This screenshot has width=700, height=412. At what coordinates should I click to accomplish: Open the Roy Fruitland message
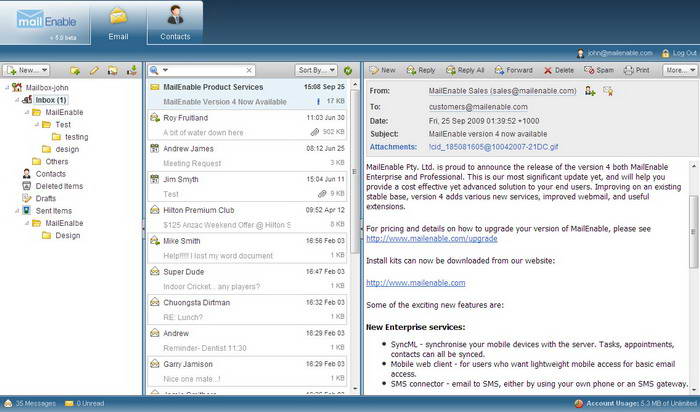[x=247, y=125]
